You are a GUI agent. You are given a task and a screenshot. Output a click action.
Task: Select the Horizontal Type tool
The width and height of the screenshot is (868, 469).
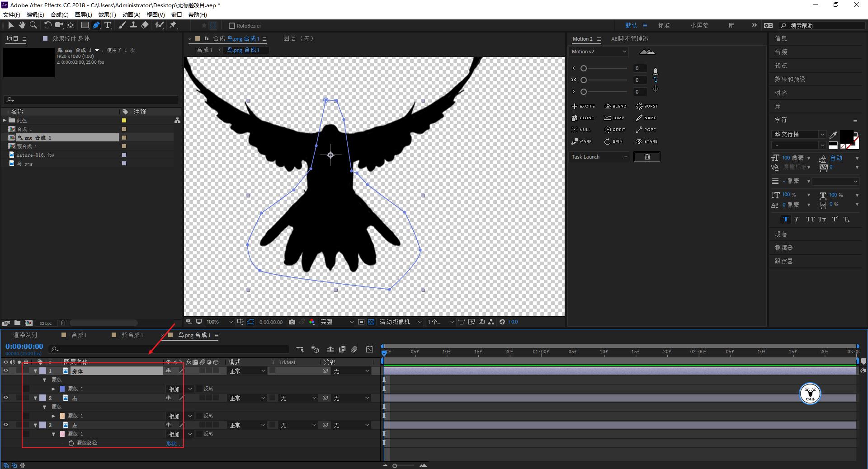(x=108, y=25)
